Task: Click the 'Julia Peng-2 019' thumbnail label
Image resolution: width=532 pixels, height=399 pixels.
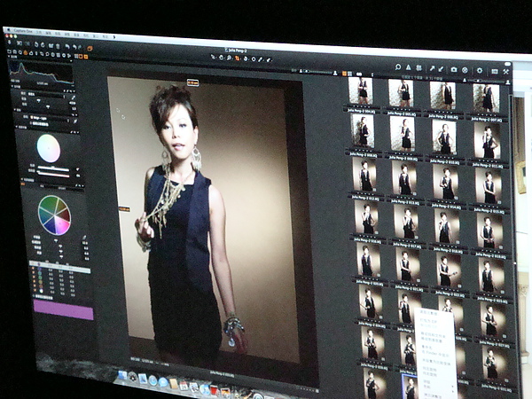Action: [490, 257]
